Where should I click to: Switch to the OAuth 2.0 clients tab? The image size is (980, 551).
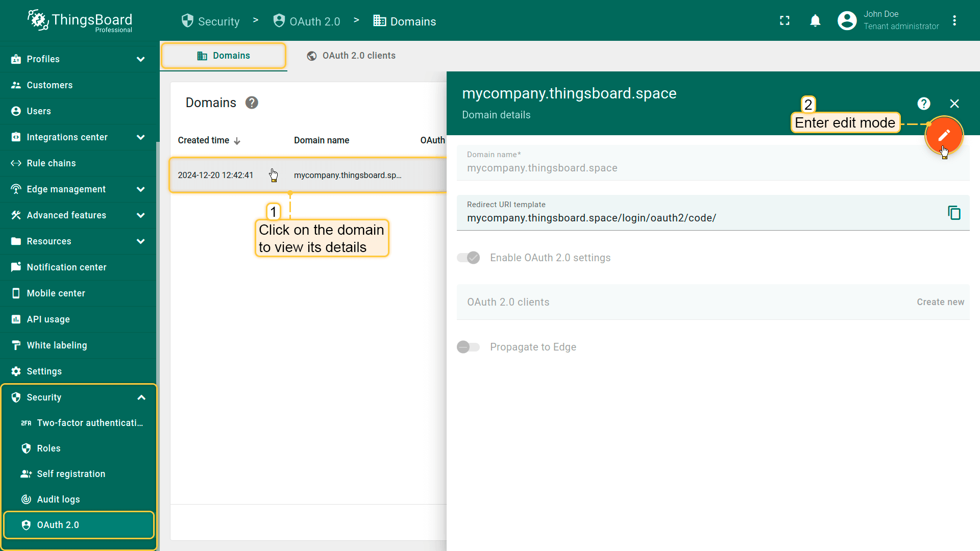pyautogui.click(x=351, y=56)
